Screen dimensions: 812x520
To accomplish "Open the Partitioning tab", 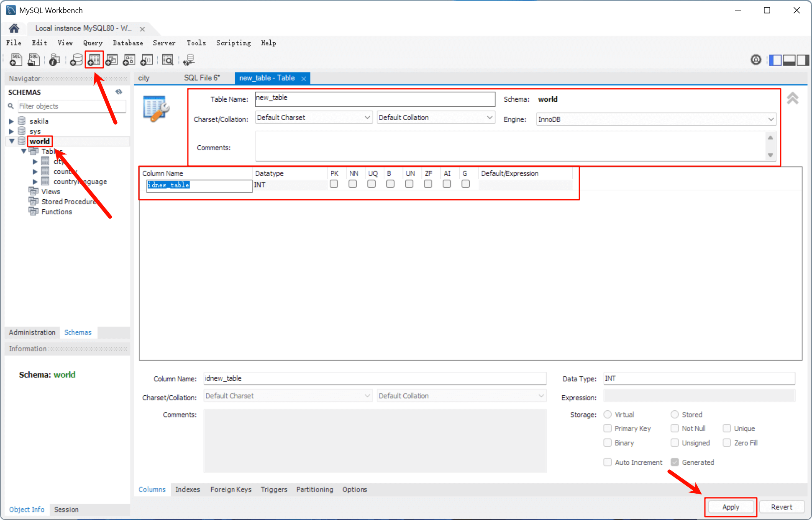I will coord(315,489).
